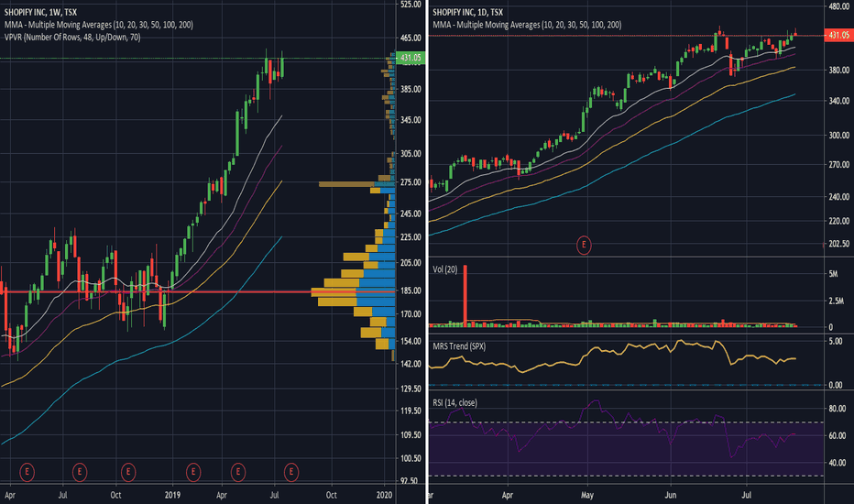The height and width of the screenshot is (504, 854).
Task: Click the weekly earnings E marker just after Oct 2018
Action: [128, 472]
